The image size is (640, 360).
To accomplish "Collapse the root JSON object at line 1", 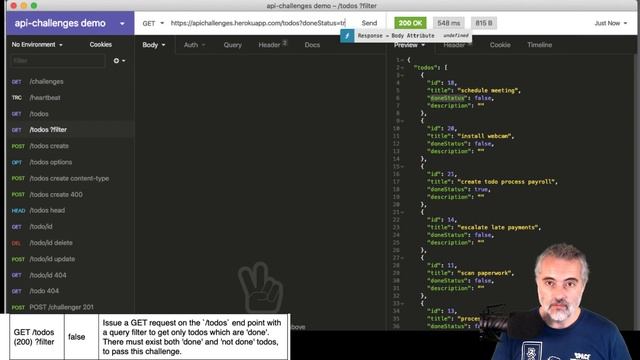I will click(402, 60).
